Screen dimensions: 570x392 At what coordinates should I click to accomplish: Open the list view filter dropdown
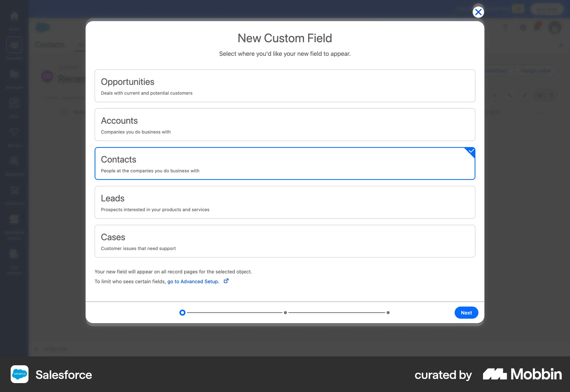(x=552, y=95)
